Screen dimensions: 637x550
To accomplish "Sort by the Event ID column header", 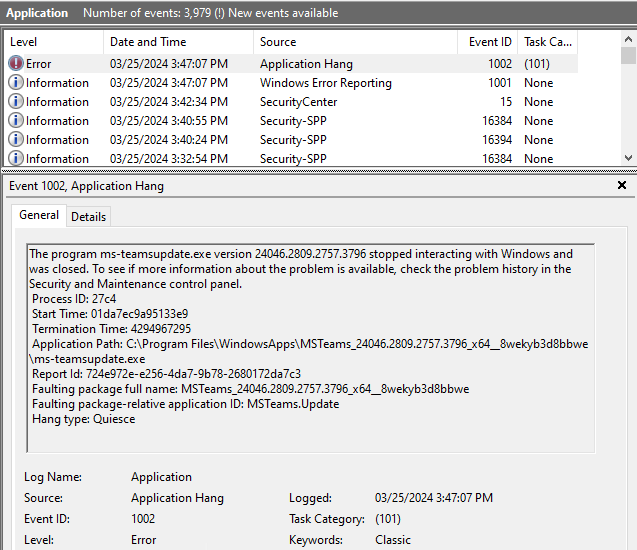I will pyautogui.click(x=488, y=42).
